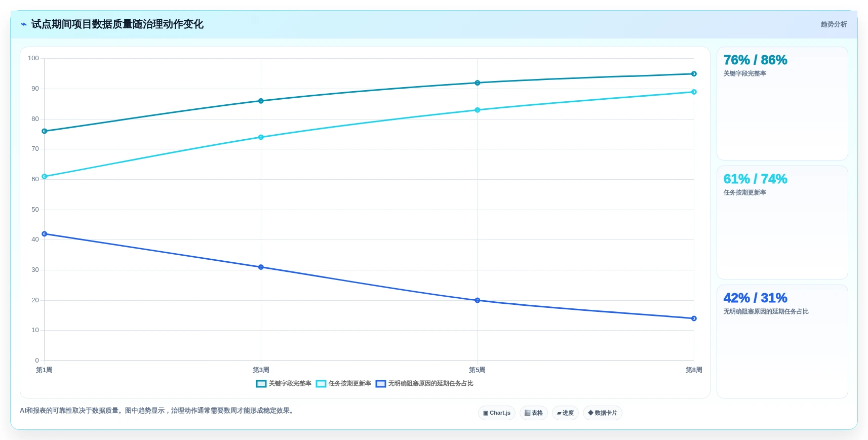Click legend label 无明确阻塞原因的延期任务占比
Screen dimensions: 868x440
click(431, 384)
